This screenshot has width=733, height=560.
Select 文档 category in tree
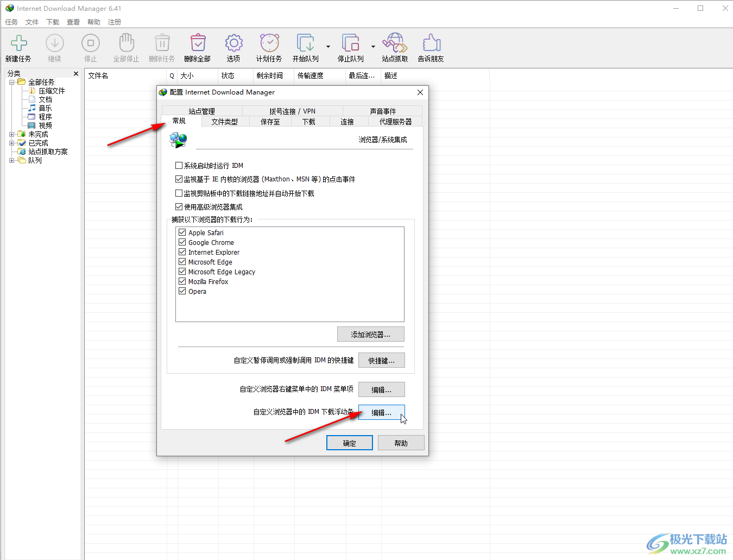pyautogui.click(x=45, y=99)
